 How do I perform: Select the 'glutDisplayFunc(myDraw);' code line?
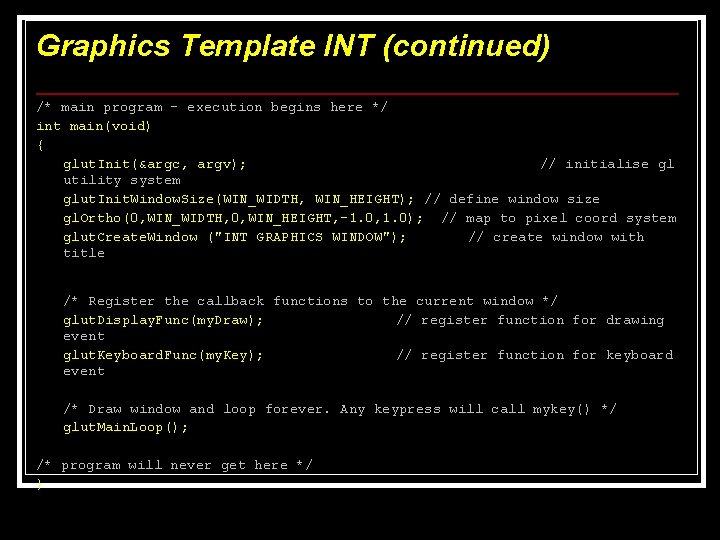pyautogui.click(x=163, y=320)
